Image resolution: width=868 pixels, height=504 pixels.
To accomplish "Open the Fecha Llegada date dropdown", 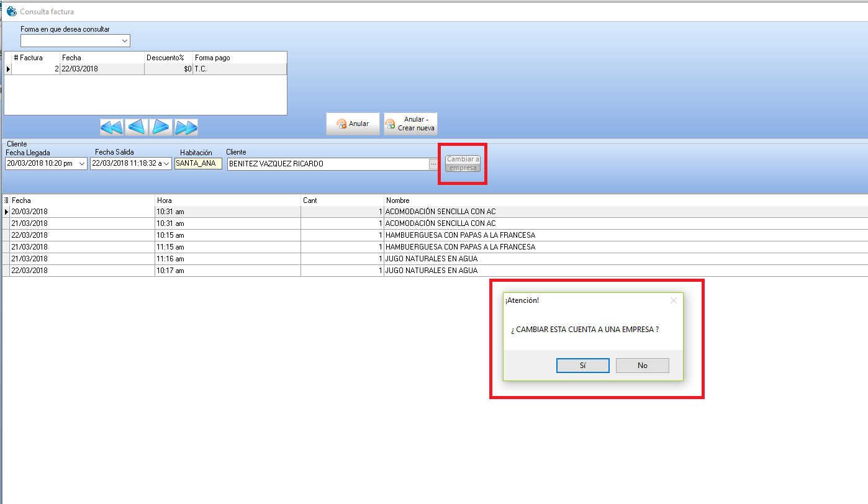I will coord(83,164).
